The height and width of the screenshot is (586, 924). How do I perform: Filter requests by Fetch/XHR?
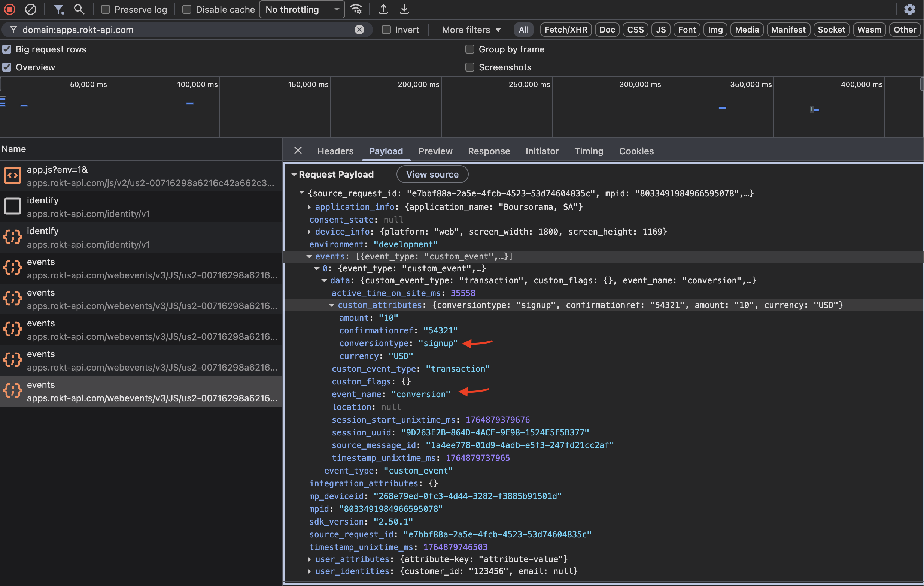coord(565,30)
